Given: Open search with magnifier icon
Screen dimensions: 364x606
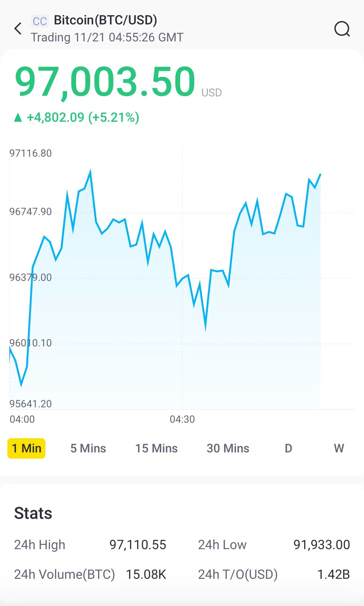Looking at the screenshot, I should coord(342,29).
